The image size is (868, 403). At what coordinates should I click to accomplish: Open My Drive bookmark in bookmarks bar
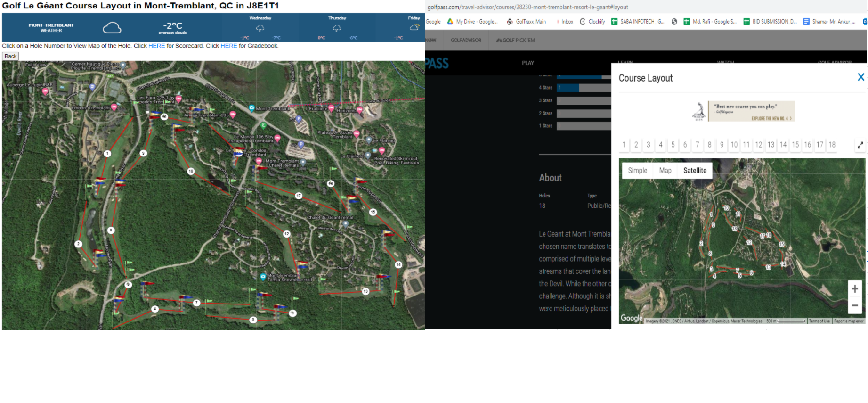coord(472,22)
